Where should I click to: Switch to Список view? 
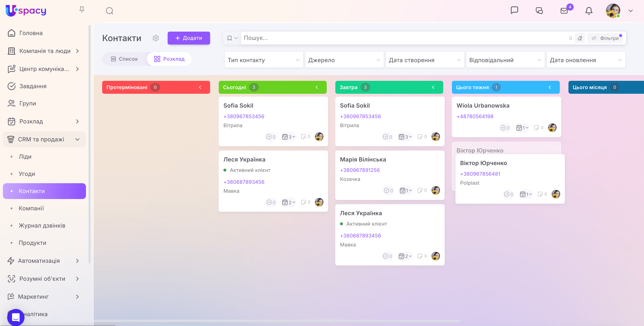point(124,59)
